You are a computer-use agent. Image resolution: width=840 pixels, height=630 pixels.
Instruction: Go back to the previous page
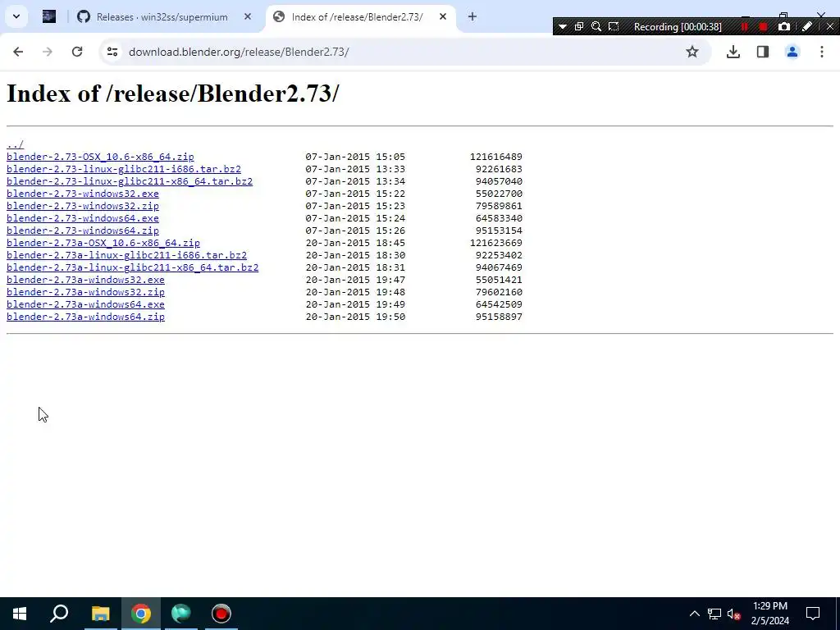[18, 52]
